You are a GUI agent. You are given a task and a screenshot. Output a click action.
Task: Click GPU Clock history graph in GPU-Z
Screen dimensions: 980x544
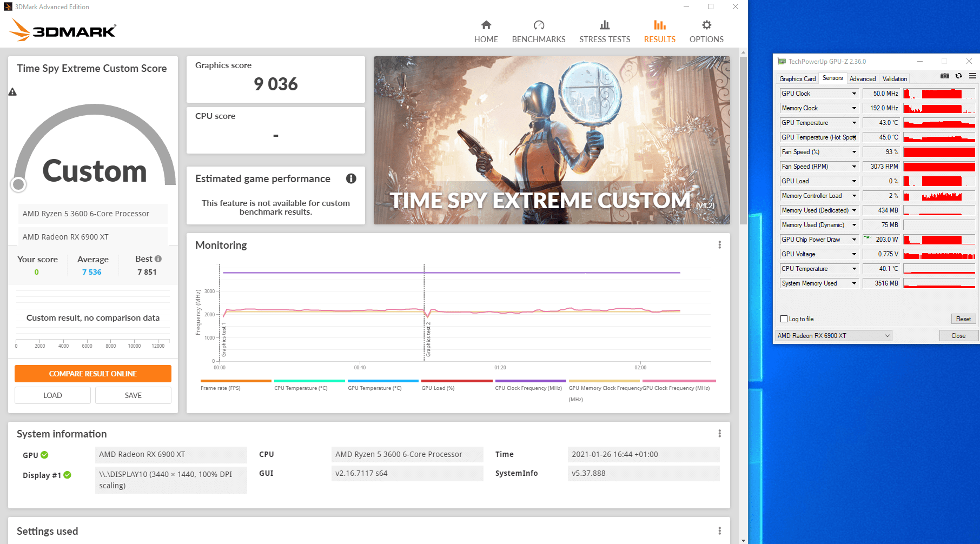coord(939,94)
